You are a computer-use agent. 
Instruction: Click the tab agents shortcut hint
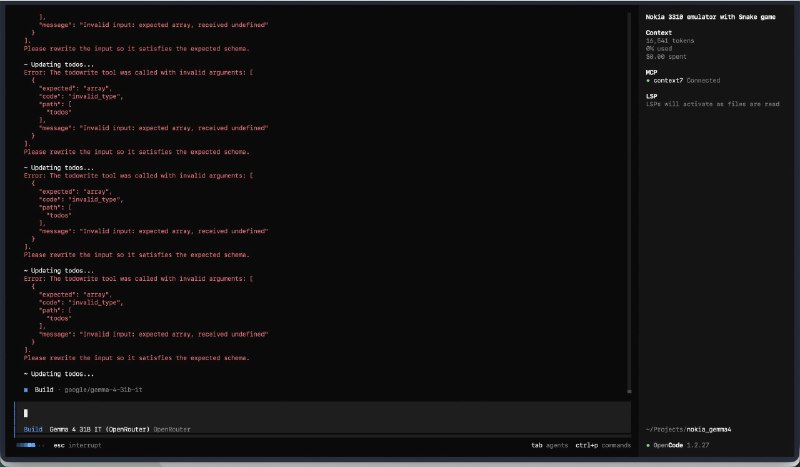pyautogui.click(x=549, y=444)
